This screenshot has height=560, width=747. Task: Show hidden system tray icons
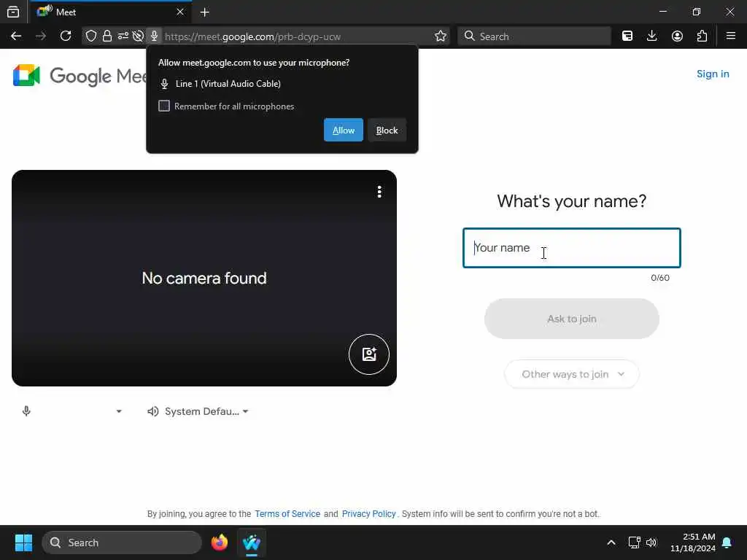point(611,542)
